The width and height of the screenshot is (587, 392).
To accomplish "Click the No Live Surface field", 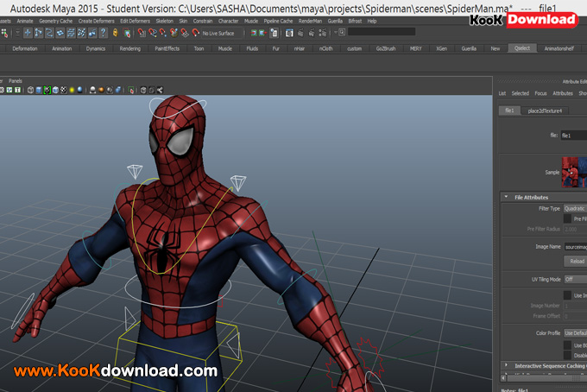I will click(222, 34).
